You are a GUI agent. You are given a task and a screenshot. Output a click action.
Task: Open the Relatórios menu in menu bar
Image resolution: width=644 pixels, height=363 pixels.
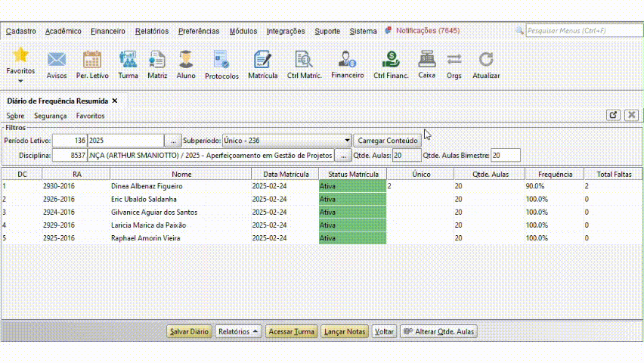pos(152,31)
